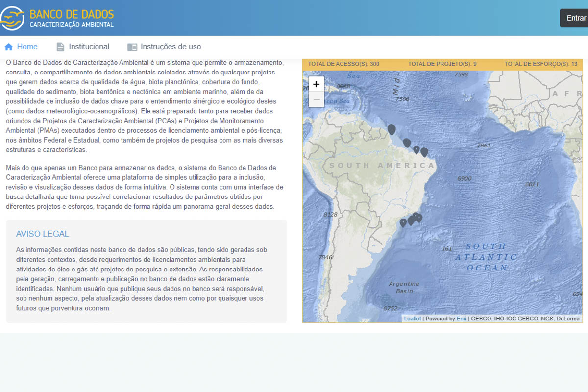This screenshot has height=392, width=588.
Task: Zoom in on the map
Action: pos(316,84)
